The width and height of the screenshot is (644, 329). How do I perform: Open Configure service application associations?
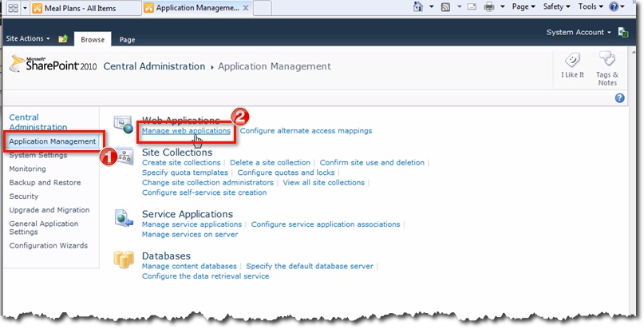[326, 224]
